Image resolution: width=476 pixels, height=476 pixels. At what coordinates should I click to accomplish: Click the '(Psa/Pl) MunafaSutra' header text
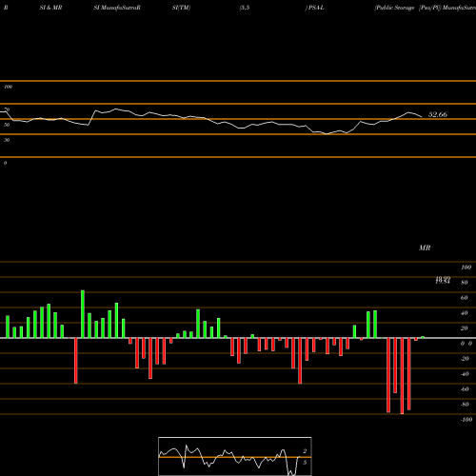point(447,8)
